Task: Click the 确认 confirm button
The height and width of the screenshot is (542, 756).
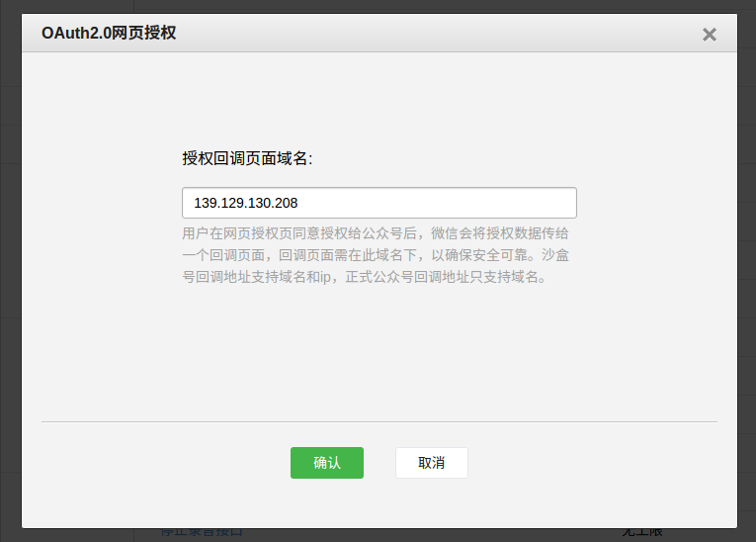Action: (327, 463)
